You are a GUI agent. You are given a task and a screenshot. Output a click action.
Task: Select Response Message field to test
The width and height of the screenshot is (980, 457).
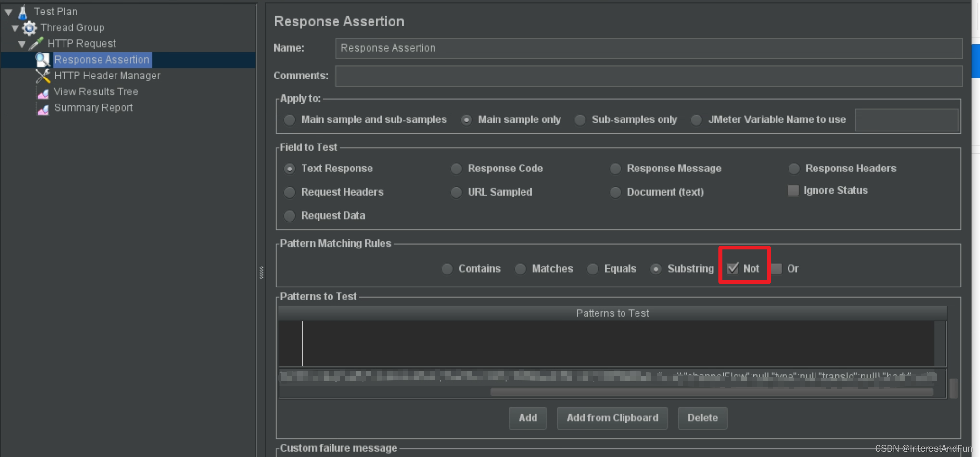(x=615, y=169)
